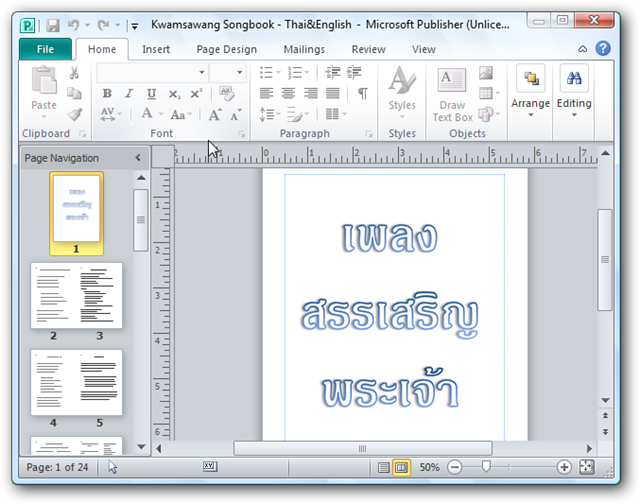Click Zoom Out minus button

[454, 467]
